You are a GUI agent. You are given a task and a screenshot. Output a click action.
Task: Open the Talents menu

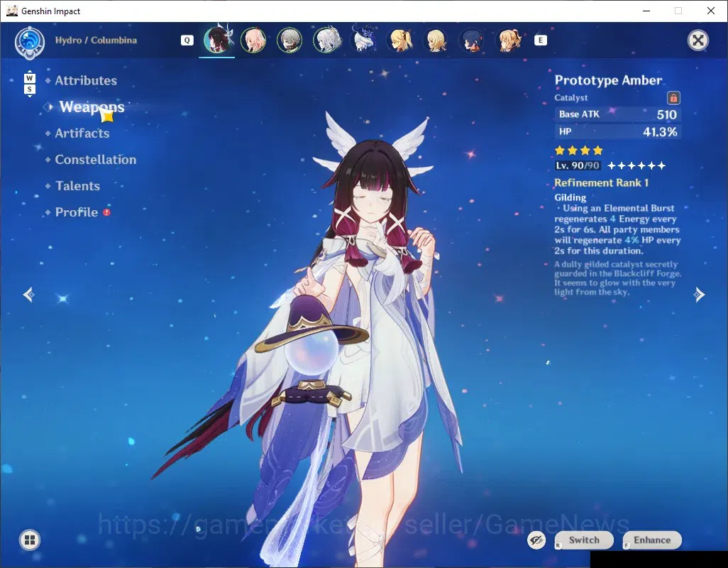click(77, 186)
